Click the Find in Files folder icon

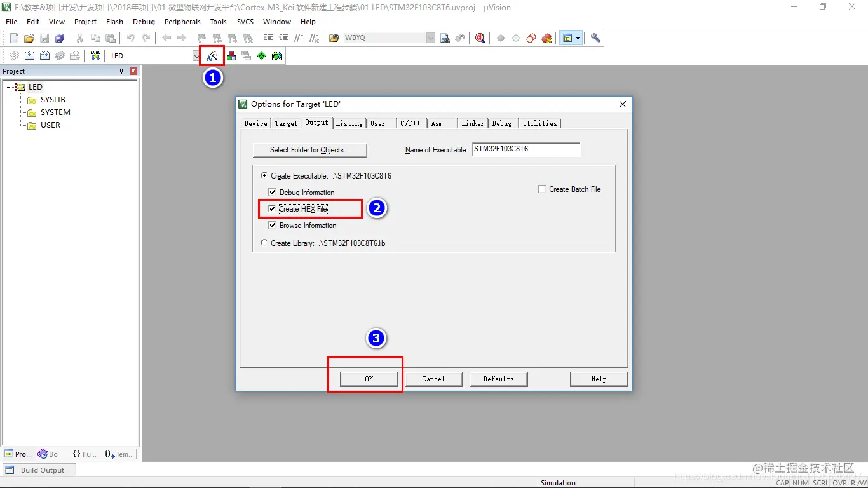pyautogui.click(x=334, y=38)
